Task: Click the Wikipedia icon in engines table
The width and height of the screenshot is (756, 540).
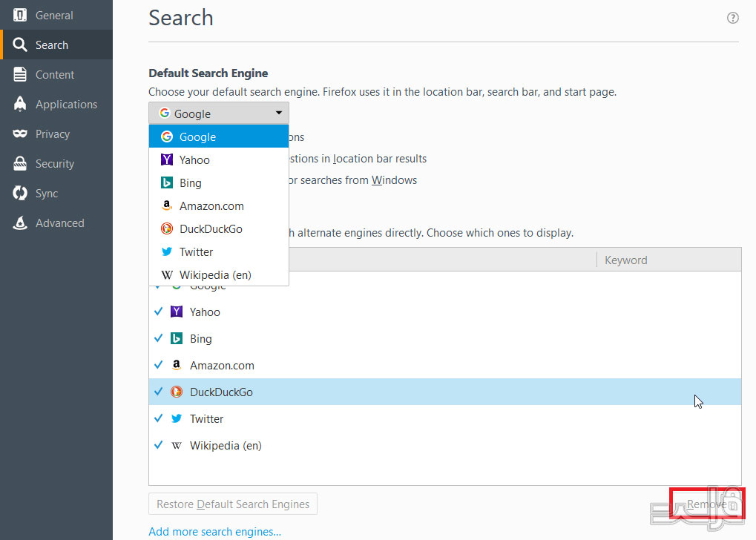Action: (x=177, y=446)
